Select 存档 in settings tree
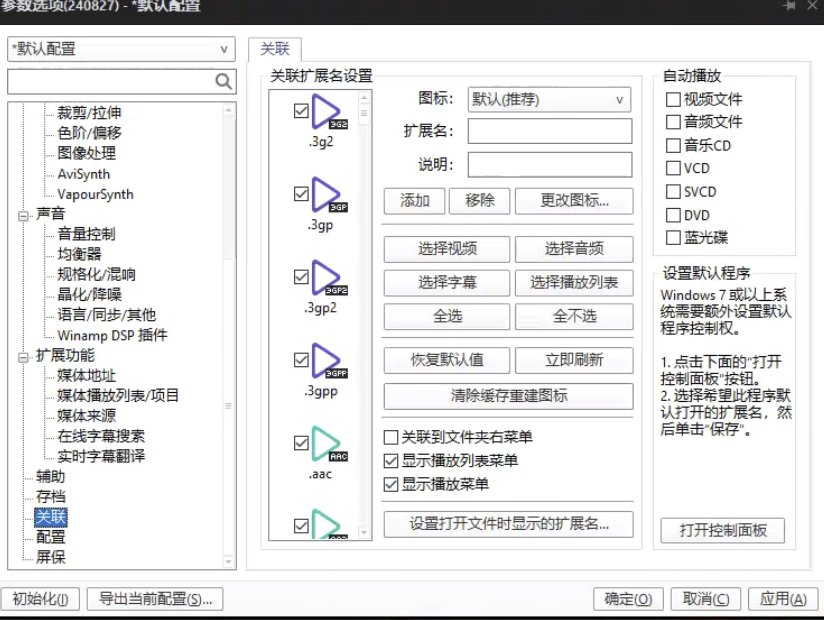The height and width of the screenshot is (620, 824). pos(50,497)
